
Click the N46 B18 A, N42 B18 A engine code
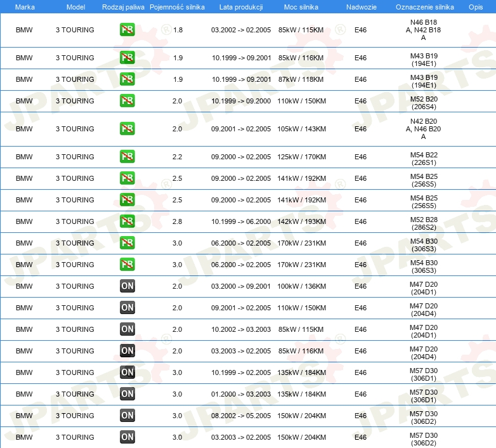[x=424, y=30]
